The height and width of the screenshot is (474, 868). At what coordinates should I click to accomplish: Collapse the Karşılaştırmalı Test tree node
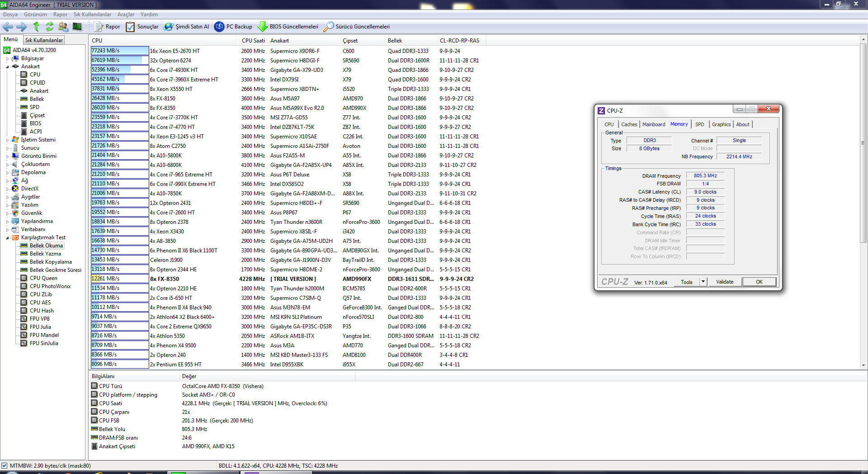[7, 237]
